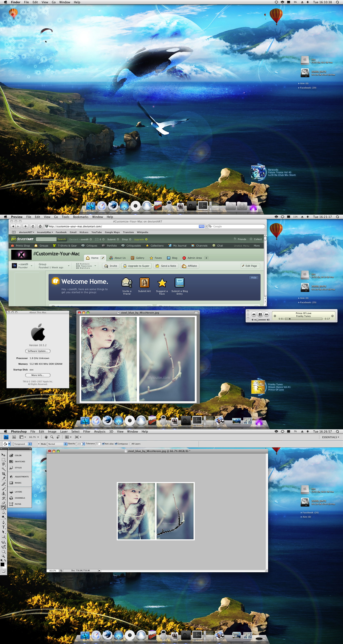Select the Eyedropper tool
The image size is (343, 644).
tap(3, 478)
